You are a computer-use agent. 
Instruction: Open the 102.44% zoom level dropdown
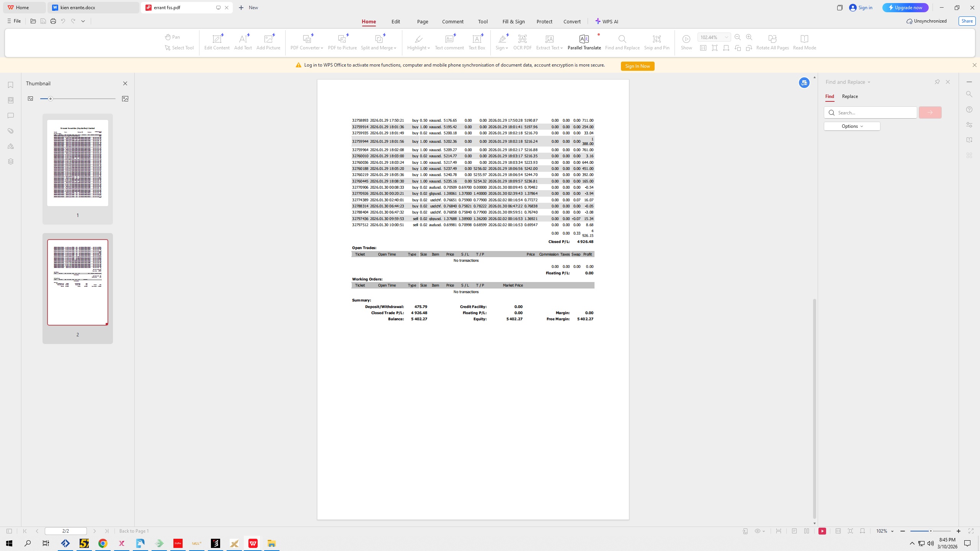(726, 37)
